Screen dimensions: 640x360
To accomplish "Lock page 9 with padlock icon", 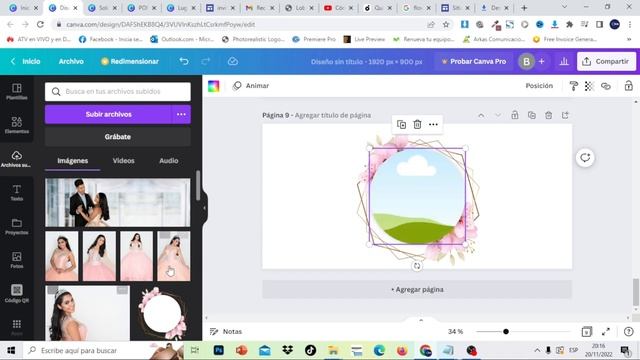I will [515, 116].
